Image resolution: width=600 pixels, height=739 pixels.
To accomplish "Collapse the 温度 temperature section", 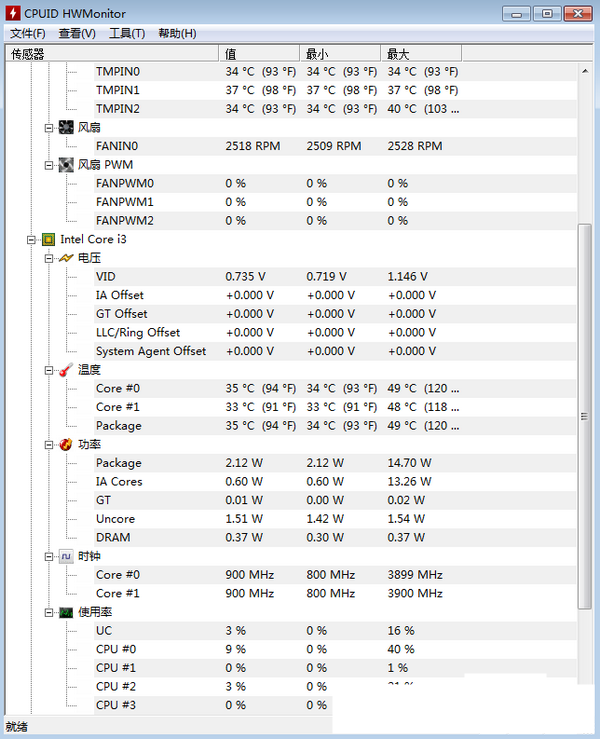I will 49,370.
